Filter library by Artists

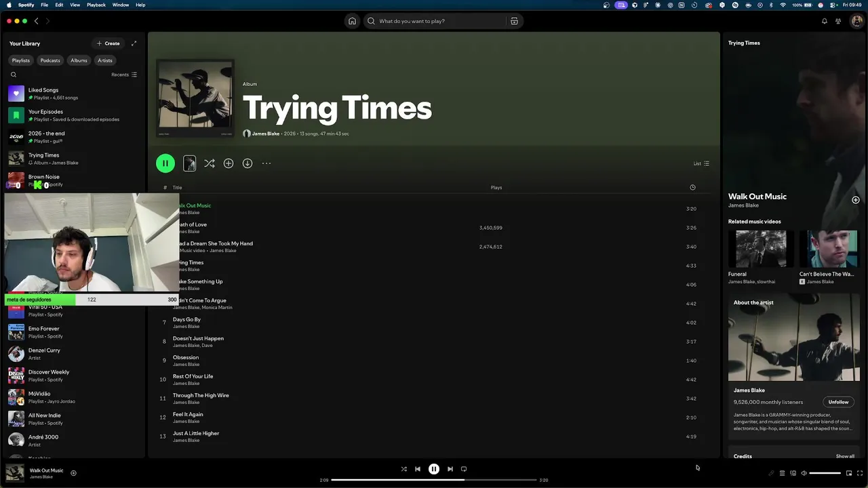(x=105, y=60)
